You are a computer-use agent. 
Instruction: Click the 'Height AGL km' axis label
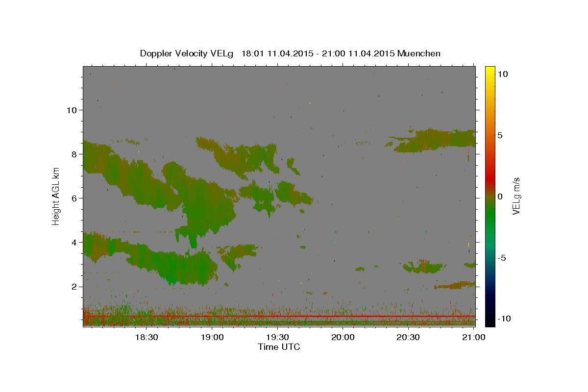click(56, 196)
